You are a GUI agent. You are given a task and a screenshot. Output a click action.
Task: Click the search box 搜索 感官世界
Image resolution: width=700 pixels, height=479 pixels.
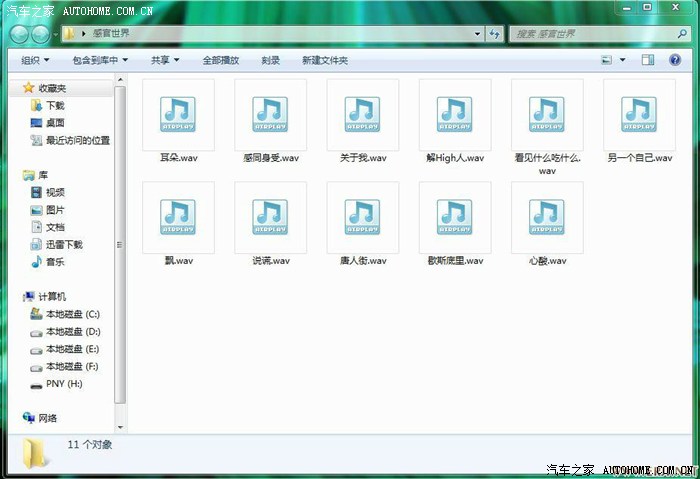pyautogui.click(x=590, y=34)
